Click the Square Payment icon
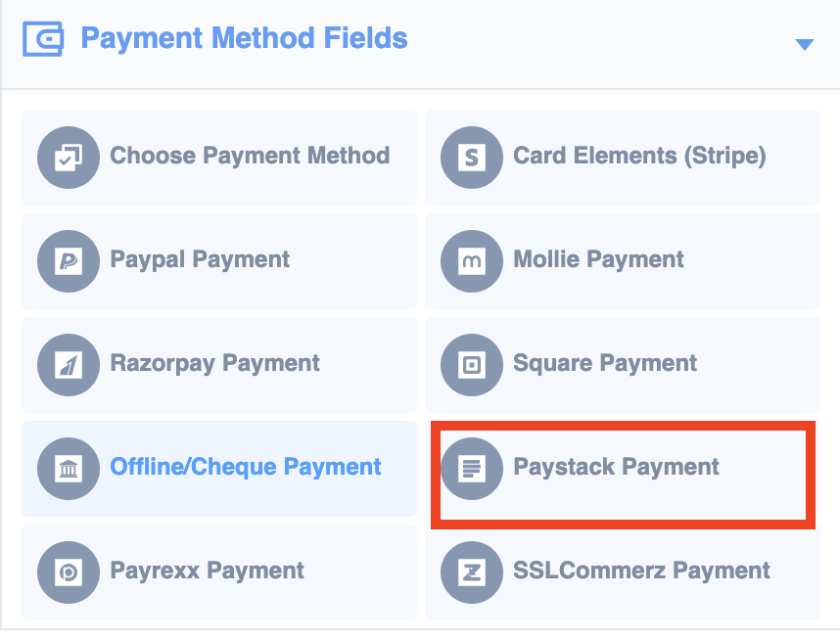840x640 pixels. point(472,365)
